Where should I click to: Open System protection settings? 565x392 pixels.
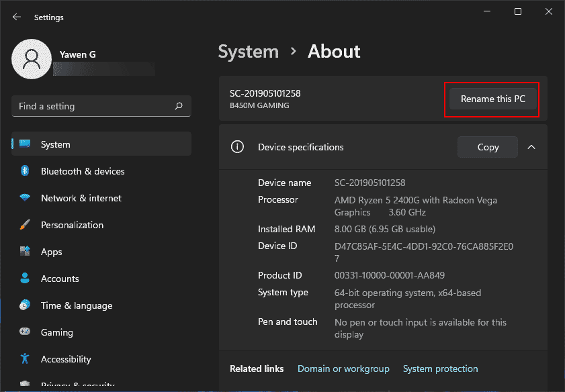pyautogui.click(x=440, y=369)
